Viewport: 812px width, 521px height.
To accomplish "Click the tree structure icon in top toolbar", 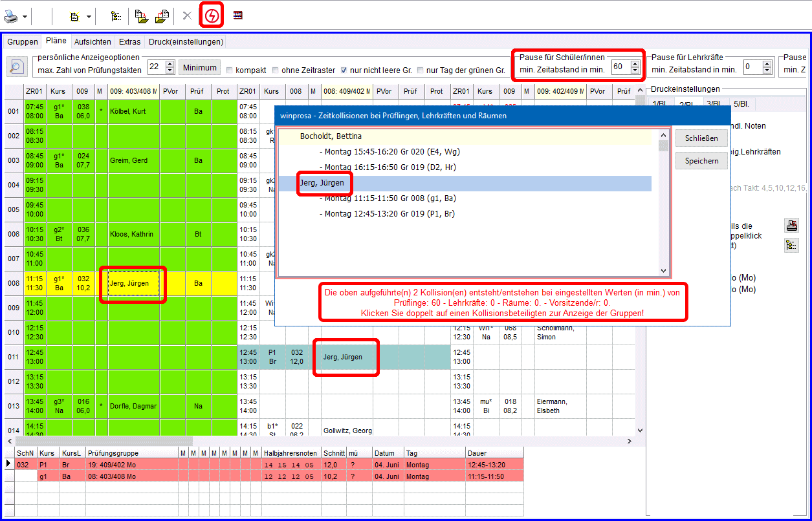I will [116, 16].
